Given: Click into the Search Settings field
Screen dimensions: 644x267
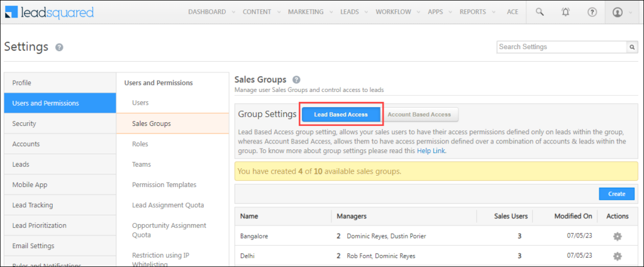Looking at the screenshot, I should (562, 47).
